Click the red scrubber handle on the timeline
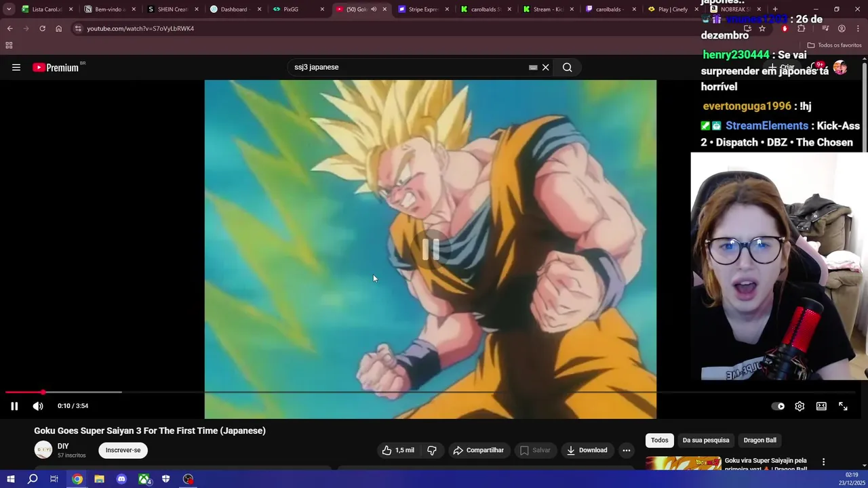Viewport: 868px width, 488px height. 43,392
